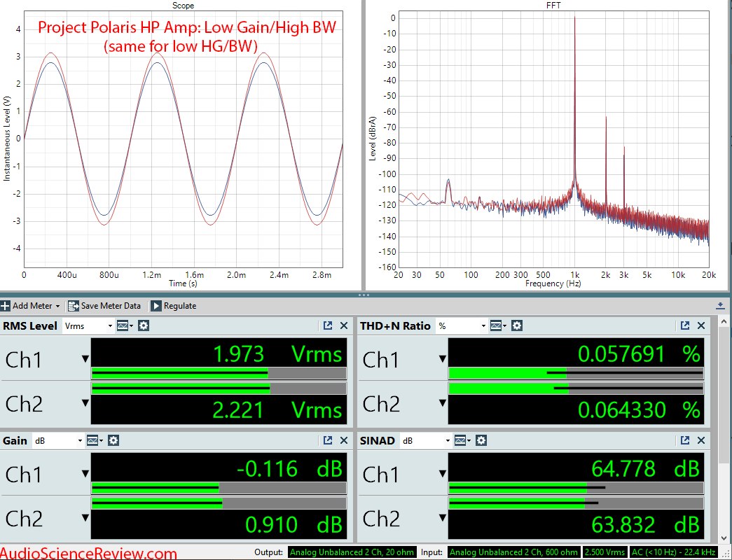Expand the Ch2 arrow in THD+N Ratio
The height and width of the screenshot is (560, 732).
tap(442, 402)
